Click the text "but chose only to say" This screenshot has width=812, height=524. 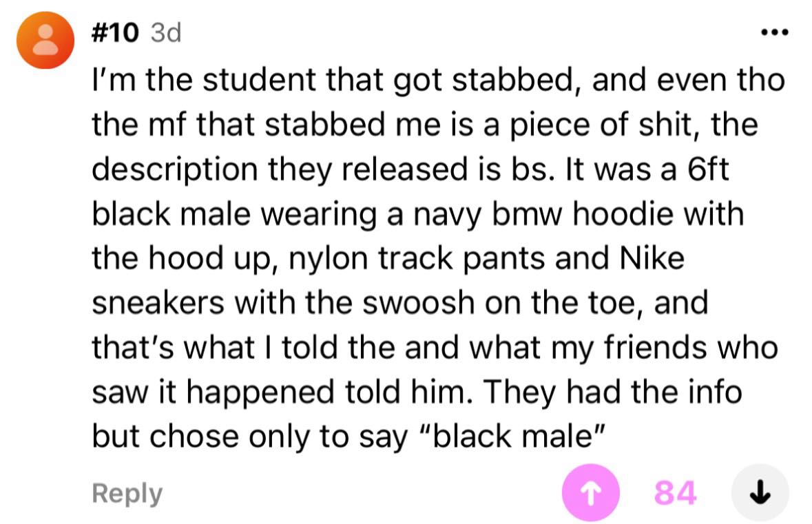(248, 437)
